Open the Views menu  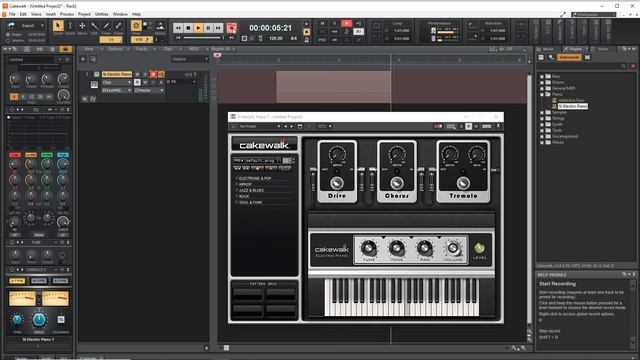[x=36, y=14]
